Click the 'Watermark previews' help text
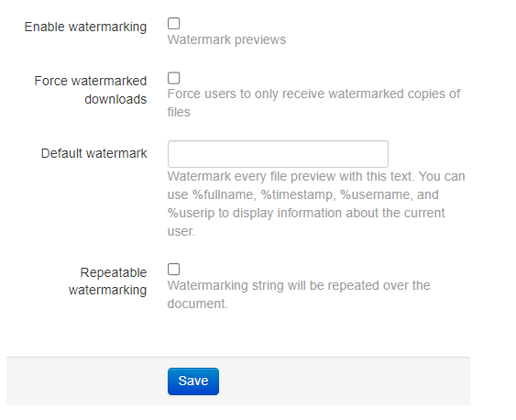The width and height of the screenshot is (516, 420). pyautogui.click(x=226, y=39)
